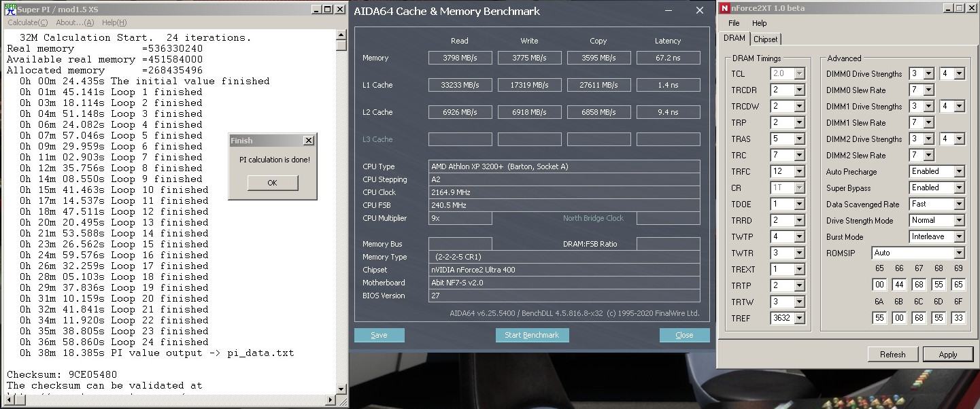Click the CPU Multiplier 9x field
The height and width of the screenshot is (409, 980).
point(460,218)
